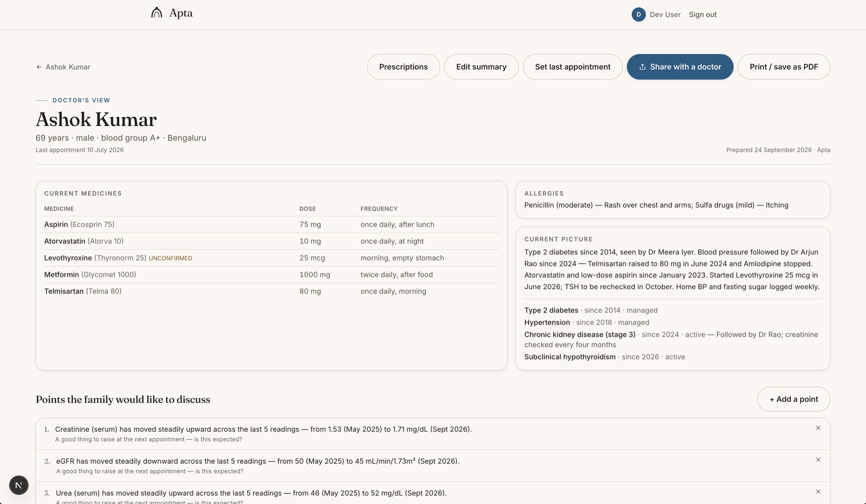Click the Type 2 diabetes condition line

pos(591,310)
